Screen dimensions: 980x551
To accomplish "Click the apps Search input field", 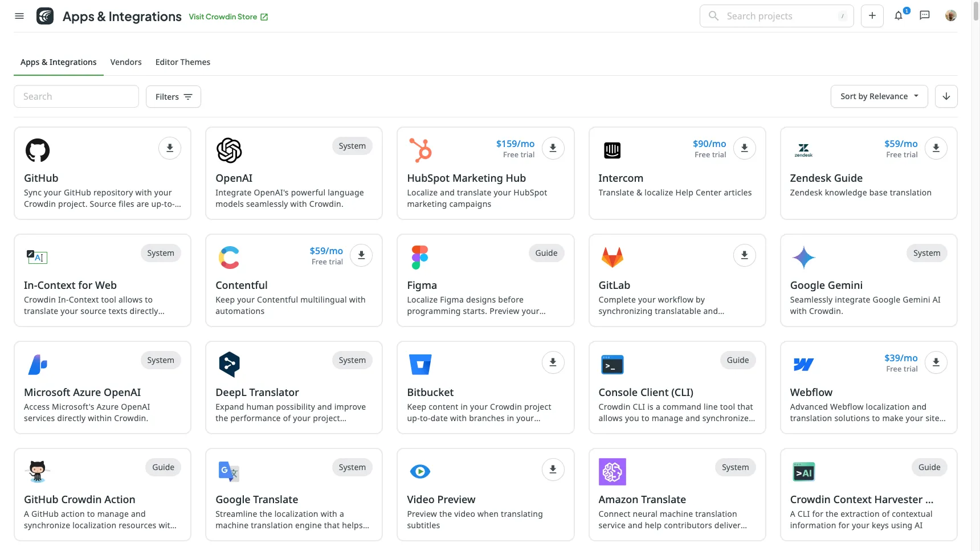I will [x=76, y=97].
